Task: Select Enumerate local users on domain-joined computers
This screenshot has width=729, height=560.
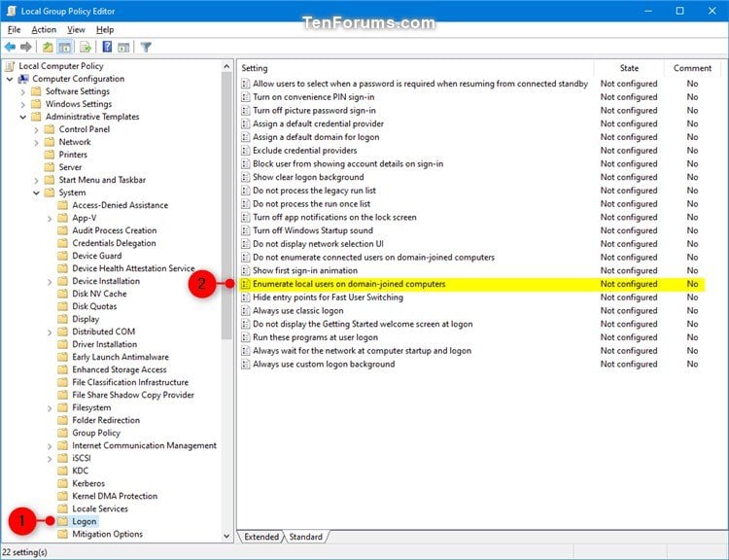Action: click(x=472, y=284)
